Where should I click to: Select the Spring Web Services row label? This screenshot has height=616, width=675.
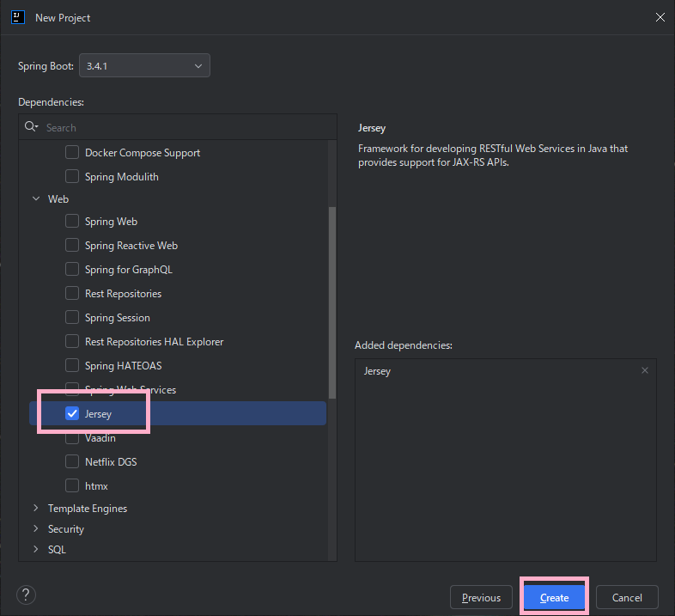[x=131, y=390]
